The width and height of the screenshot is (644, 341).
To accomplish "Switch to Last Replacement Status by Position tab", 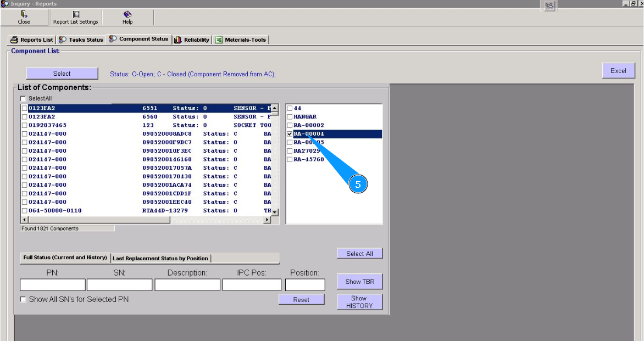I will coord(160,258).
